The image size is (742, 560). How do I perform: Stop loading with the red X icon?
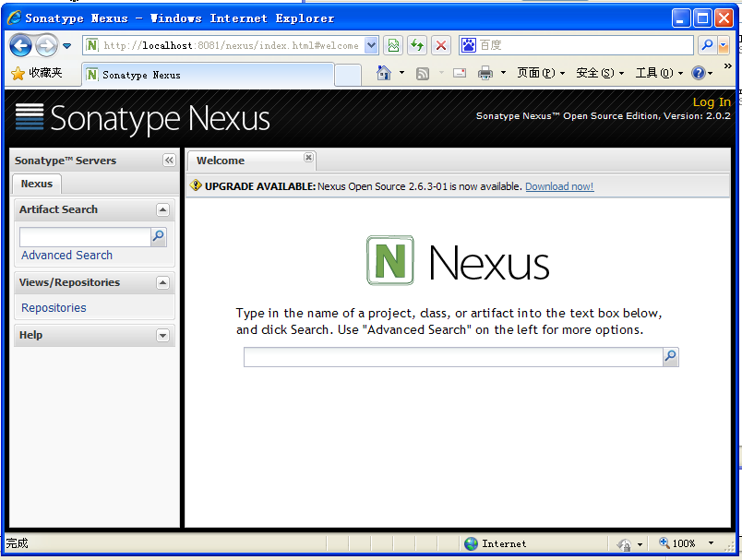click(x=440, y=45)
